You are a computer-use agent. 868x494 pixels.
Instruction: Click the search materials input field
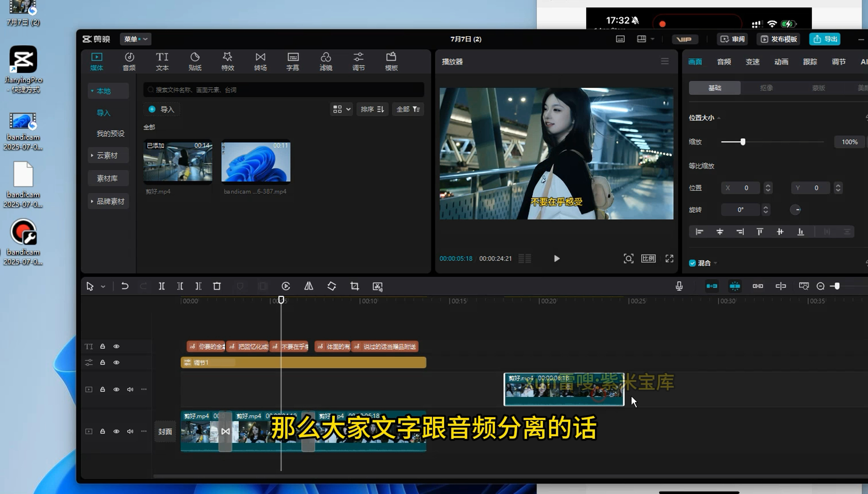tap(284, 90)
